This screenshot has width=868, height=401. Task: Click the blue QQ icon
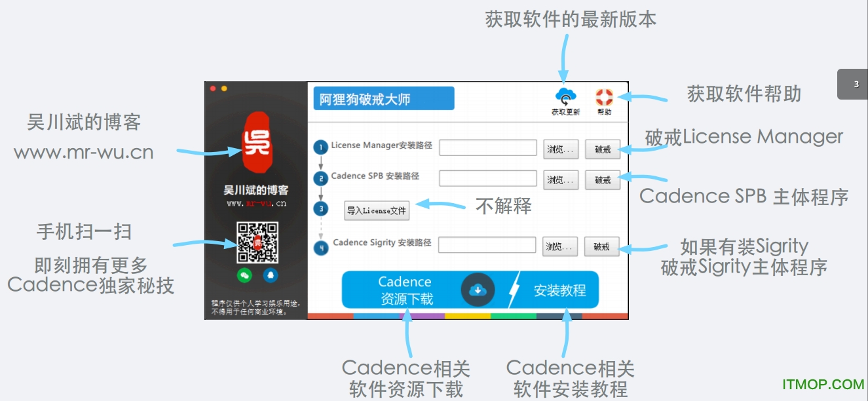(271, 275)
